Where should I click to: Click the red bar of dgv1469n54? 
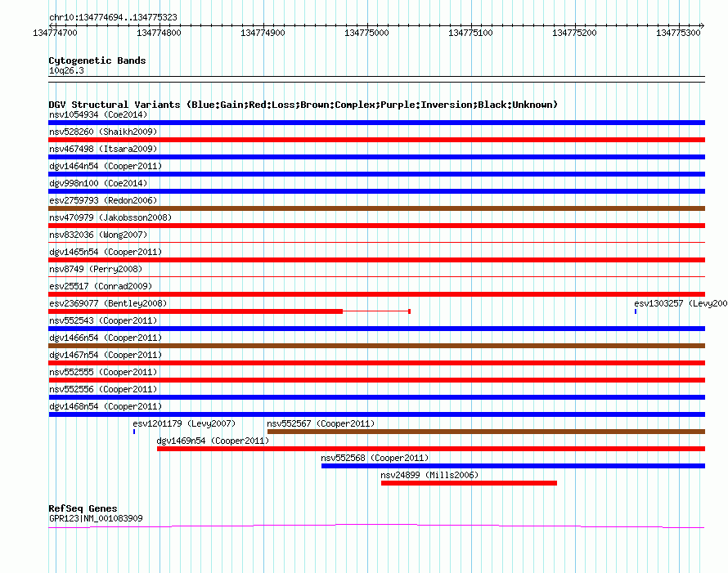pyautogui.click(x=431, y=449)
